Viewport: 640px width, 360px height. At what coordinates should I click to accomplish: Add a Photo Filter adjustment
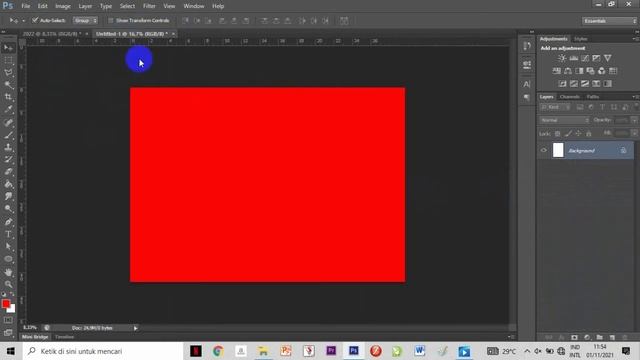[590, 71]
